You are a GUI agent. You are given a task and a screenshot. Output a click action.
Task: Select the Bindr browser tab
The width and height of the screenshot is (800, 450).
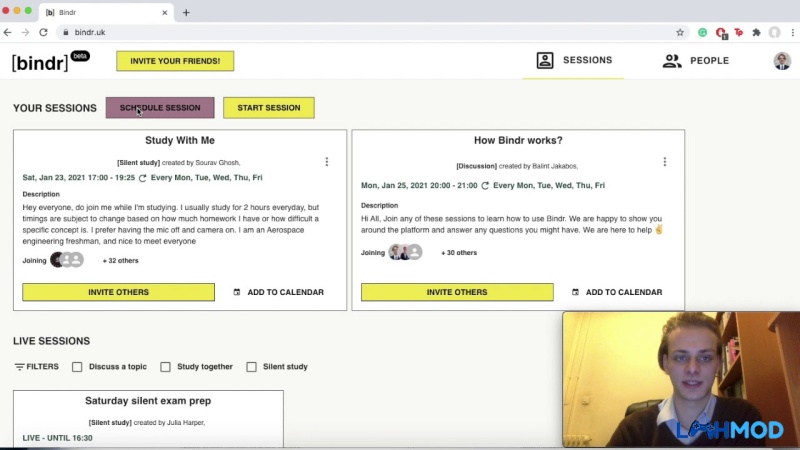coord(106,12)
